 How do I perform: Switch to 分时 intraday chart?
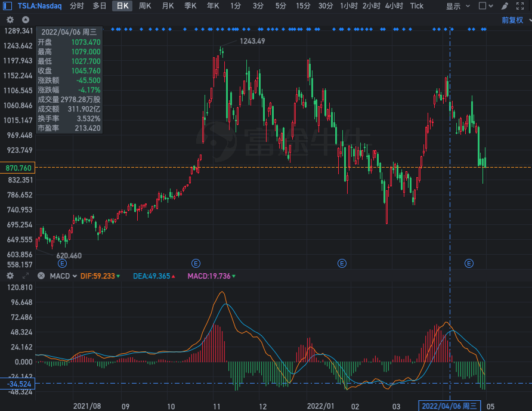[77, 6]
